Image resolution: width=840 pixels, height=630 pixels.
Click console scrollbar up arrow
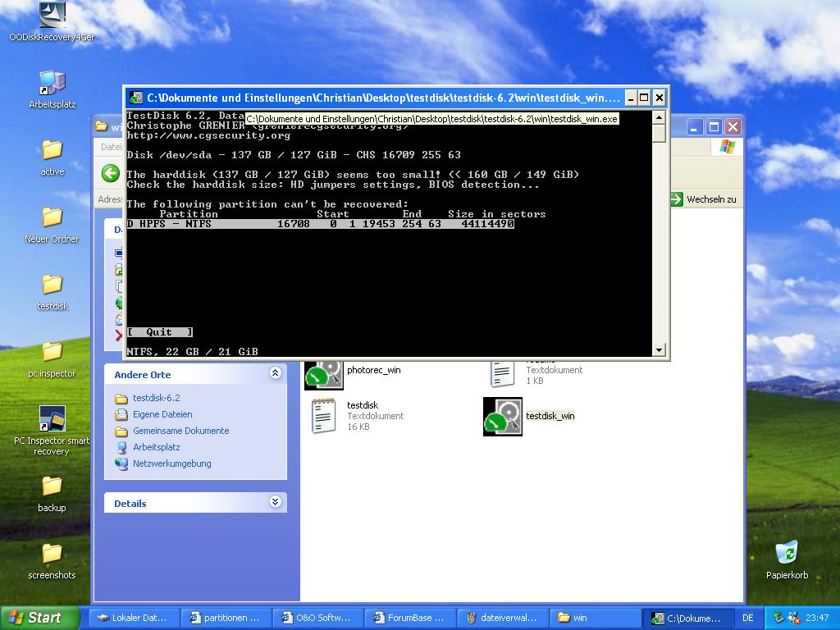click(659, 116)
